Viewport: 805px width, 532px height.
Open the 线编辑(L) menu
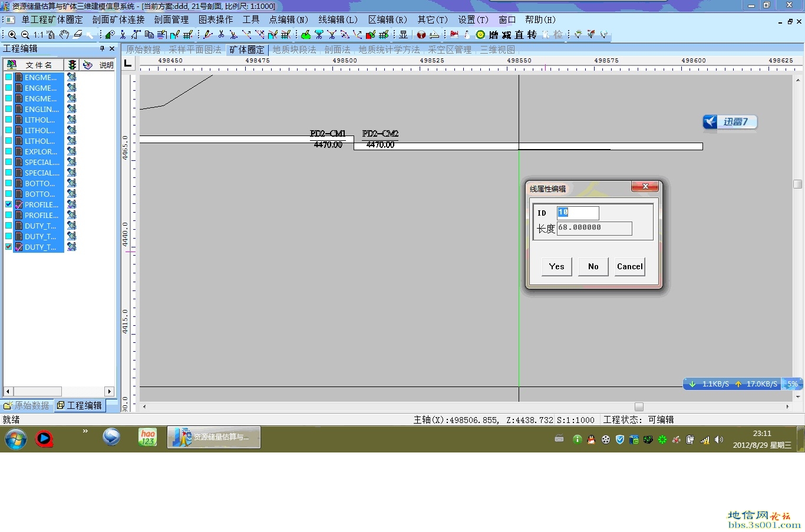coord(338,19)
